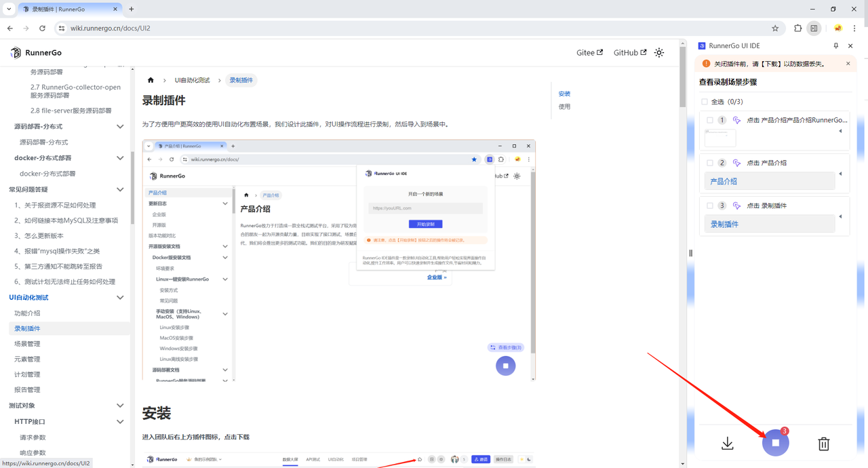Close the RunnerGo UI IDE side panel

[x=850, y=46]
